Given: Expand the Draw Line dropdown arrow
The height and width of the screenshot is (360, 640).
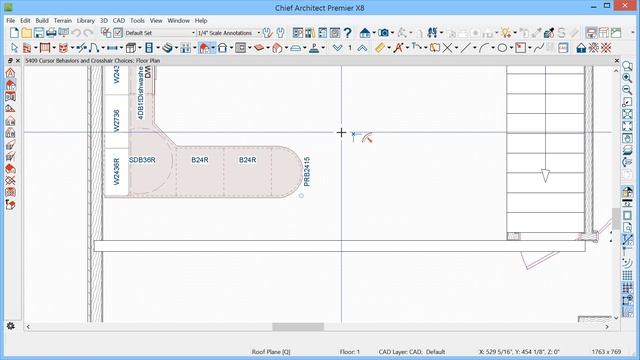Looking at the screenshot, I should click(474, 48).
